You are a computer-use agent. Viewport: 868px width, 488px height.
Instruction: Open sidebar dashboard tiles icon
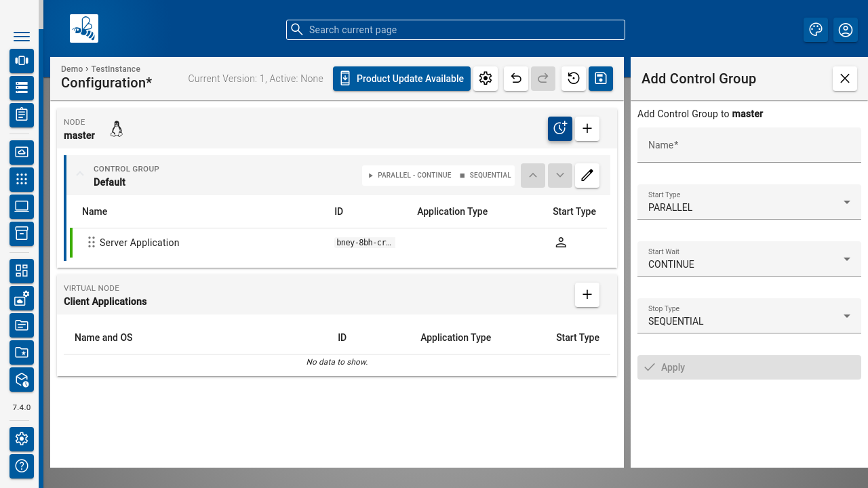pyautogui.click(x=22, y=271)
